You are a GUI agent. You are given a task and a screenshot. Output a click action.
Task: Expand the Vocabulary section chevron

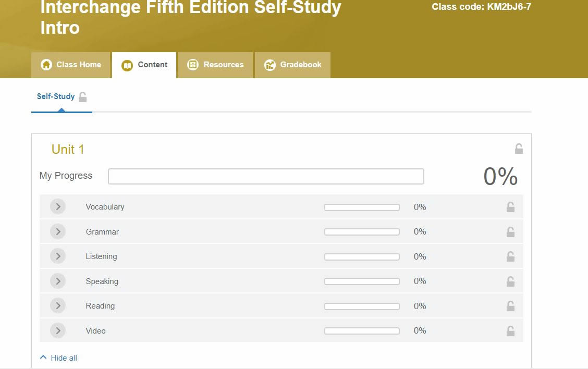point(58,206)
